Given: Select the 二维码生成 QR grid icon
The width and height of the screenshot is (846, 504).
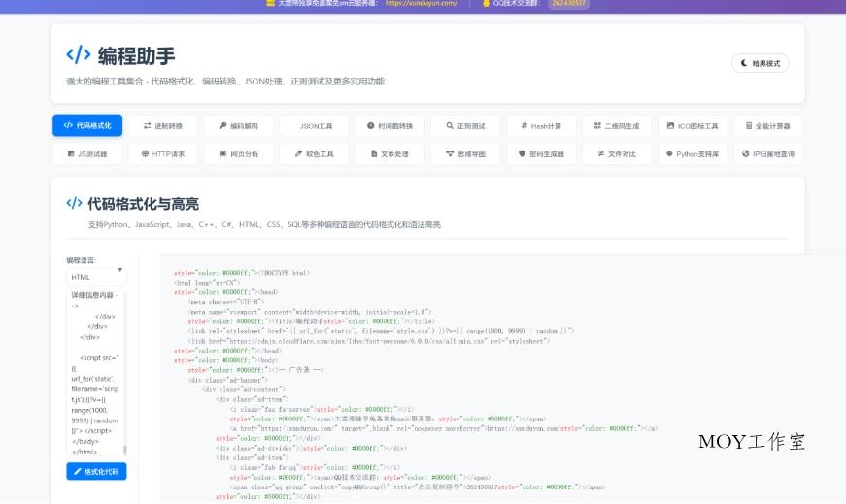Looking at the screenshot, I should [x=617, y=125].
